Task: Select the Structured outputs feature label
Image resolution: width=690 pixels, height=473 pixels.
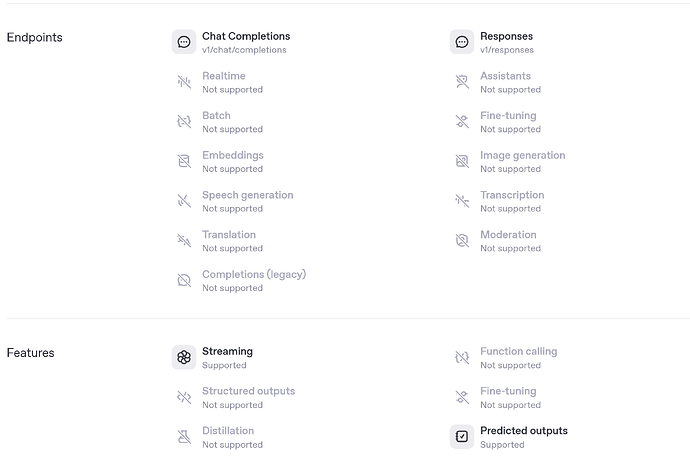Action: [248, 391]
